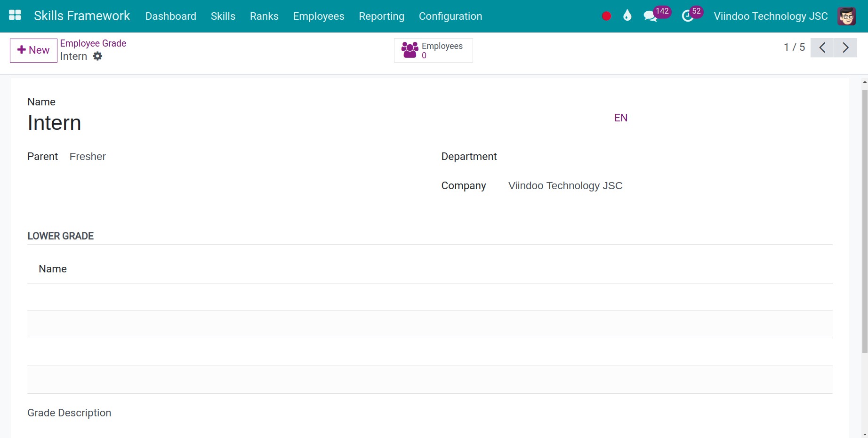Open activities clock with 52 badge
Screen dimensions: 868x438
pyautogui.click(x=692, y=14)
